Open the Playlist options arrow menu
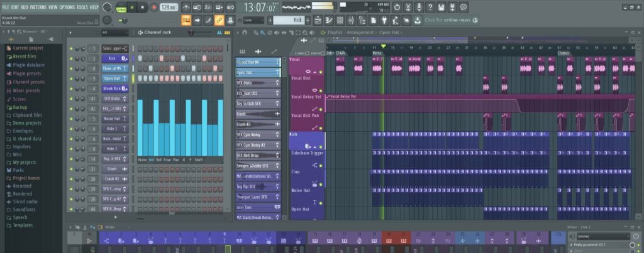 point(238,33)
